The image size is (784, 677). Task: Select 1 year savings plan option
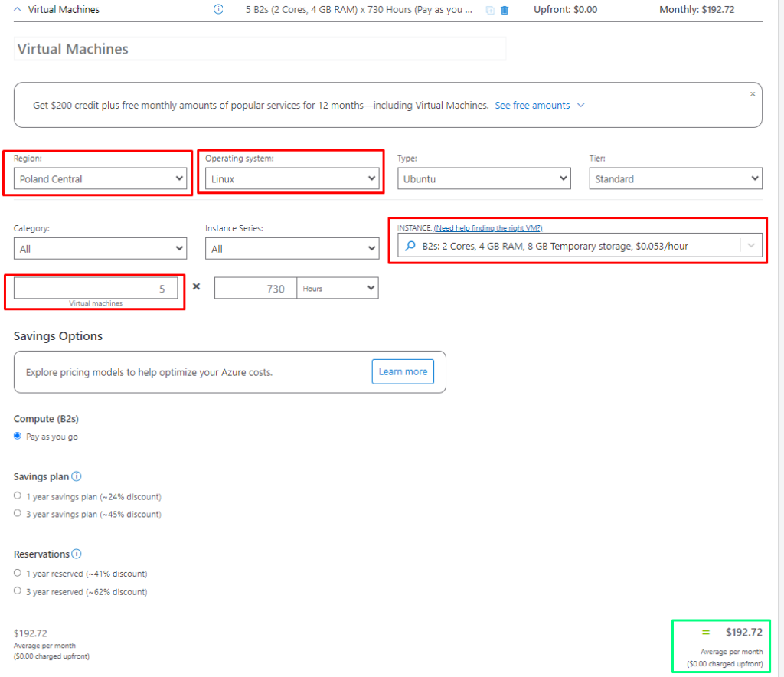(18, 496)
